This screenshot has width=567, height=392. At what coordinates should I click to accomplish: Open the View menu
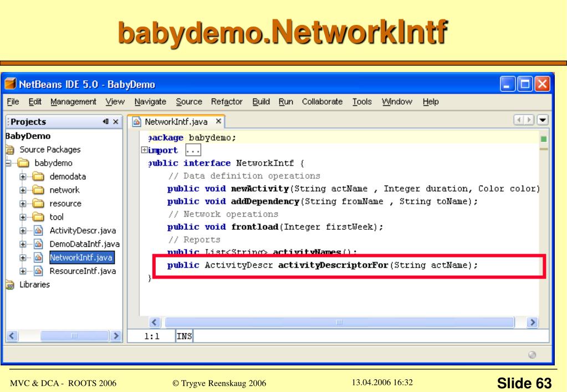click(115, 102)
